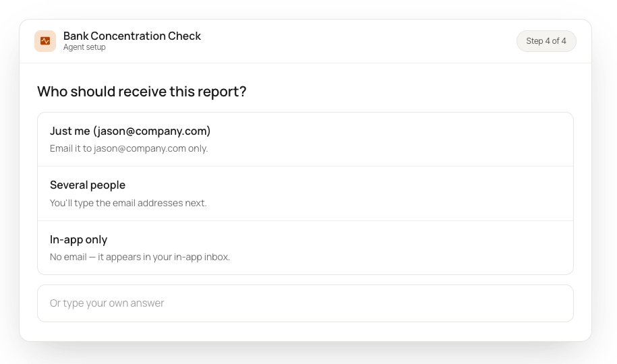
Task: Focus the Or type your own answer field
Action: pos(305,303)
